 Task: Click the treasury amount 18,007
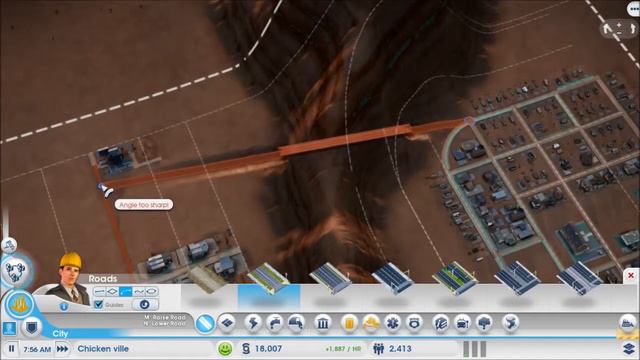pos(268,349)
